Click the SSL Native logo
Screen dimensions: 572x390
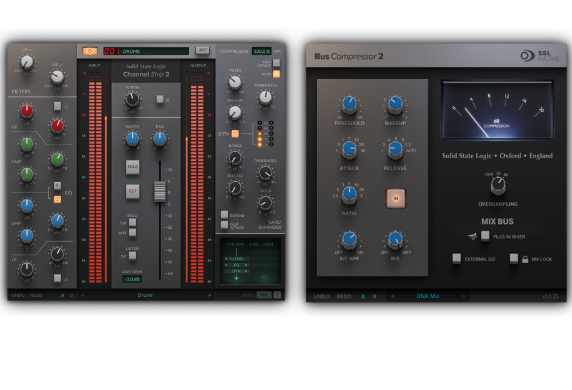click(540, 56)
